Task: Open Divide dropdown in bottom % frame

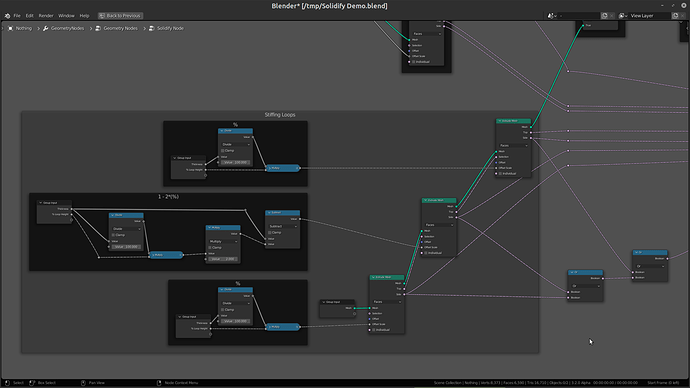Action: point(236,303)
